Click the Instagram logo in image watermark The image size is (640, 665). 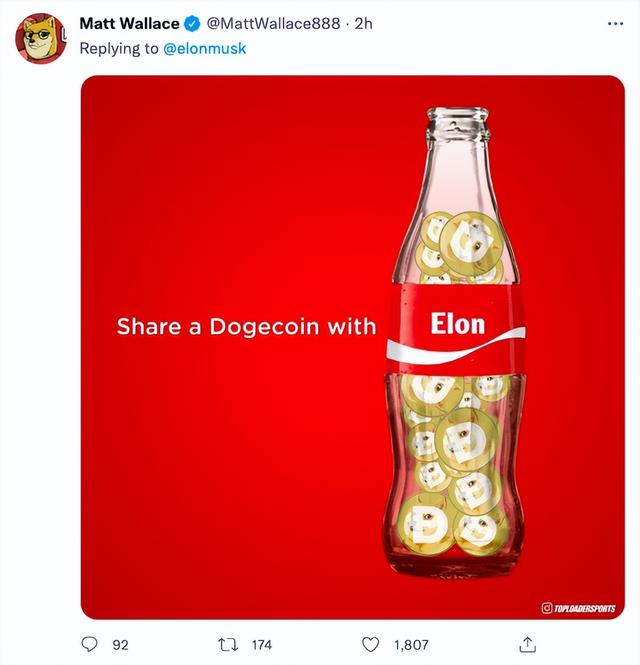[x=546, y=607]
